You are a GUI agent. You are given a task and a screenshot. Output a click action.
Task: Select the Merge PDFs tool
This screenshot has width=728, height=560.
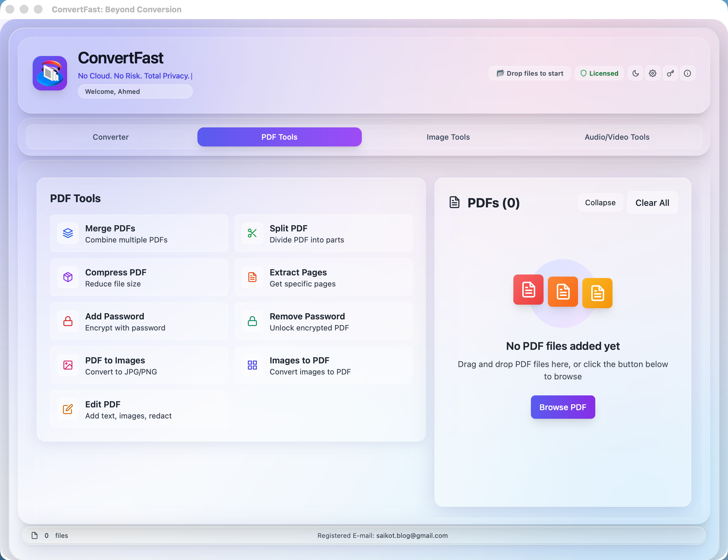pos(139,233)
